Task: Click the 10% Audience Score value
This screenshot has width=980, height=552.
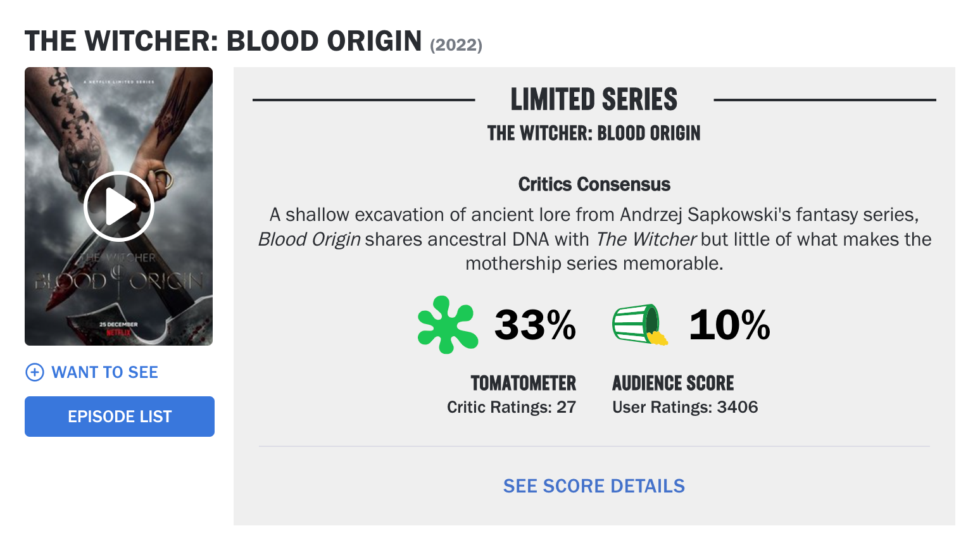Action: tap(729, 325)
